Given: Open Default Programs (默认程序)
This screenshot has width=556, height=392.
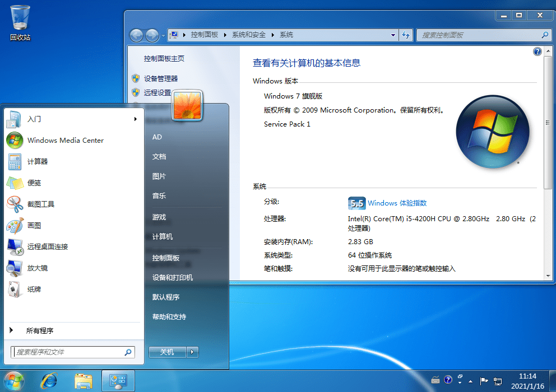Looking at the screenshot, I should coord(166,297).
